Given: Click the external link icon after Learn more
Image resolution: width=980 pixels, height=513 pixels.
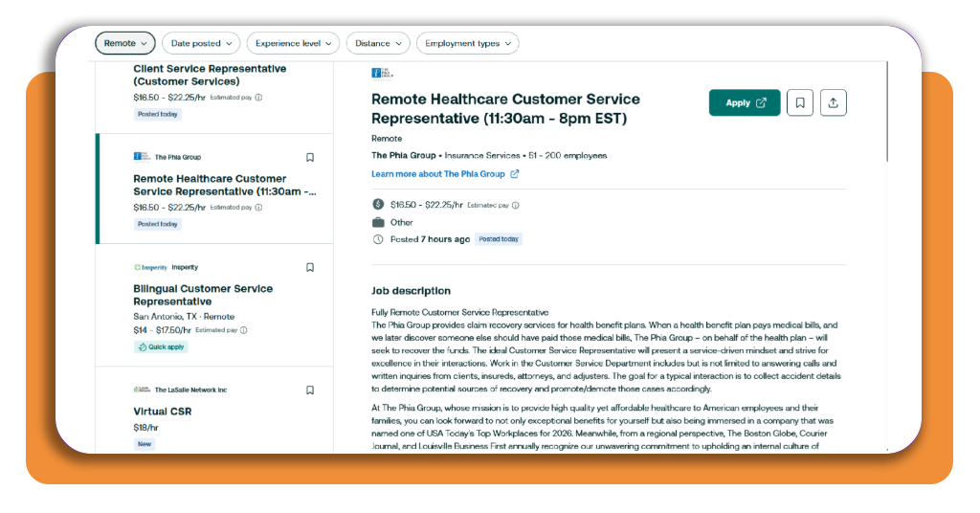Looking at the screenshot, I should 514,173.
